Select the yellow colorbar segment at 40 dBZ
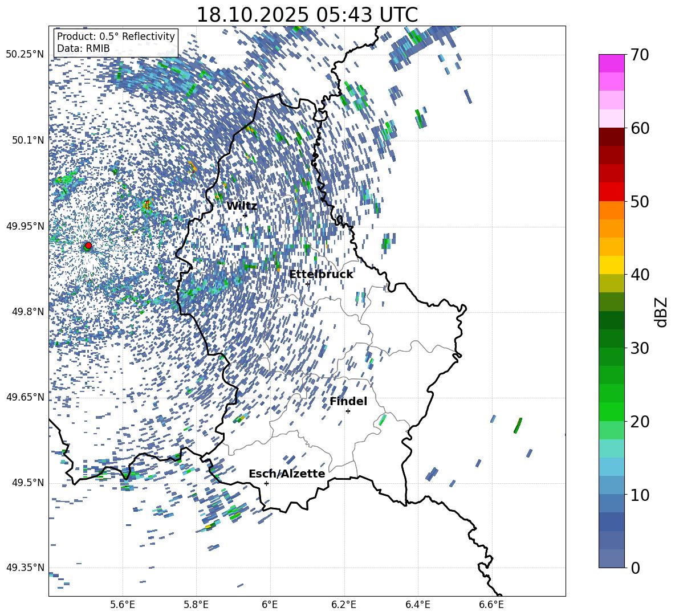675x616 pixels. click(611, 265)
